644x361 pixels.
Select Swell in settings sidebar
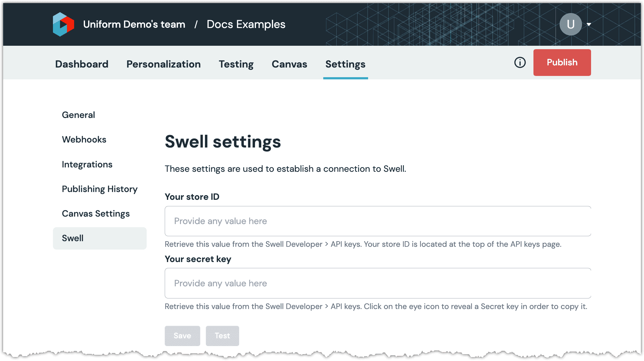coord(100,238)
